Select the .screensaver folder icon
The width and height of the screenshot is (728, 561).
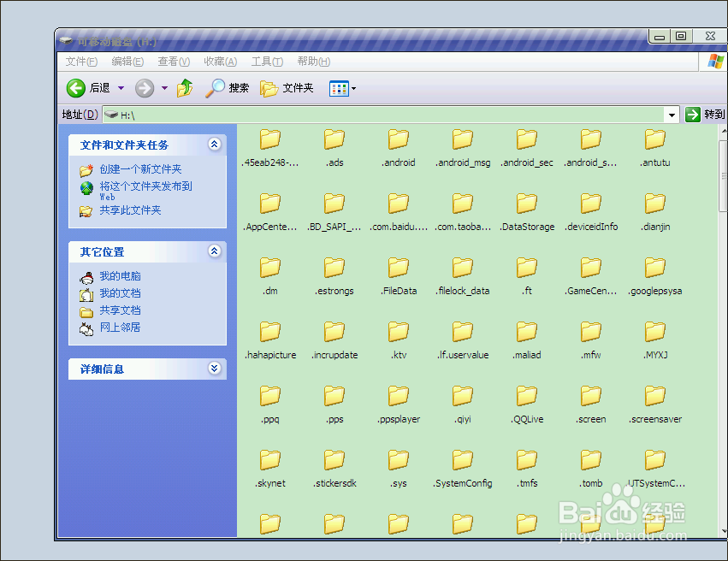(655, 395)
